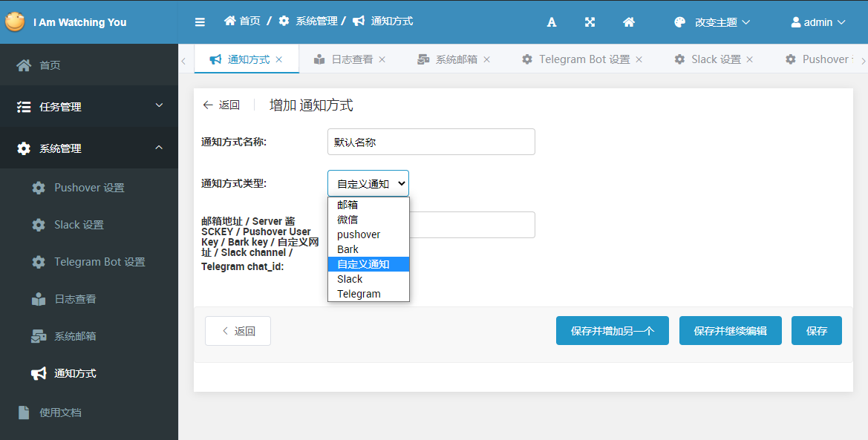The width and height of the screenshot is (868, 440).
Task: Click the 日志查看 sidebar icon
Action: (x=39, y=299)
